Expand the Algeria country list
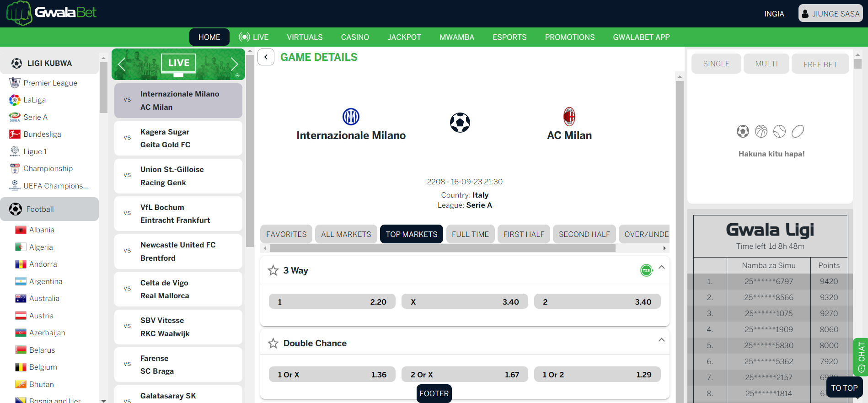868x403 pixels. tap(41, 247)
